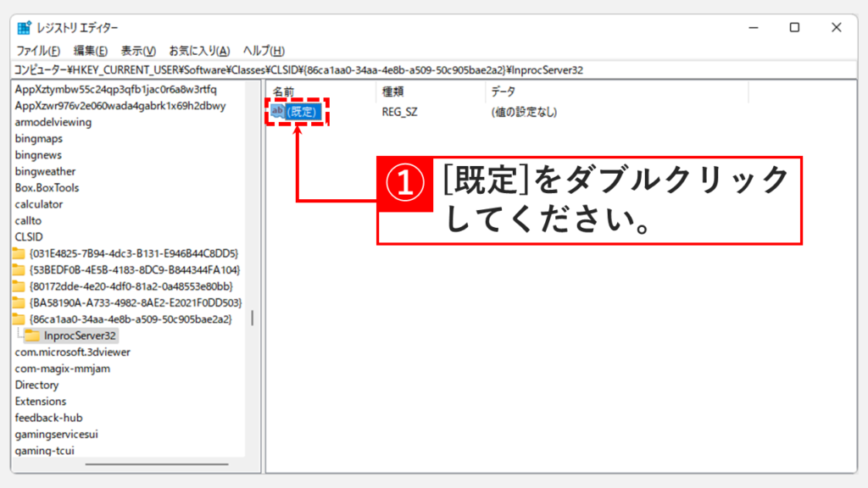This screenshot has height=488, width=868.
Task: Open the ヘルプ(H) menu
Action: tap(264, 51)
